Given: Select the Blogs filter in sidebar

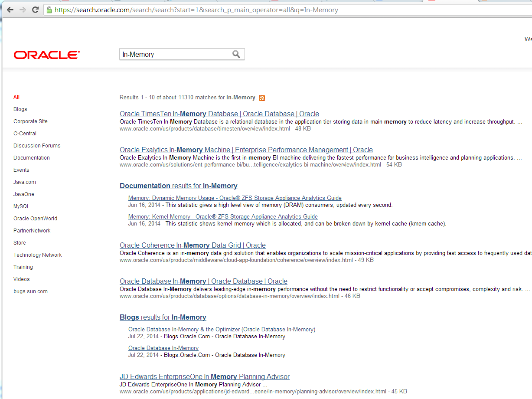Looking at the screenshot, I should [20, 109].
